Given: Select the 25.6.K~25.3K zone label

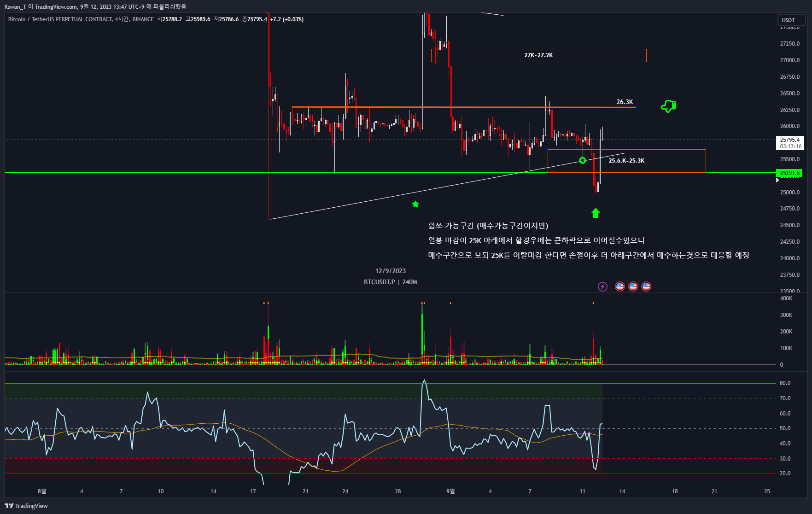Looking at the screenshot, I should (626, 161).
